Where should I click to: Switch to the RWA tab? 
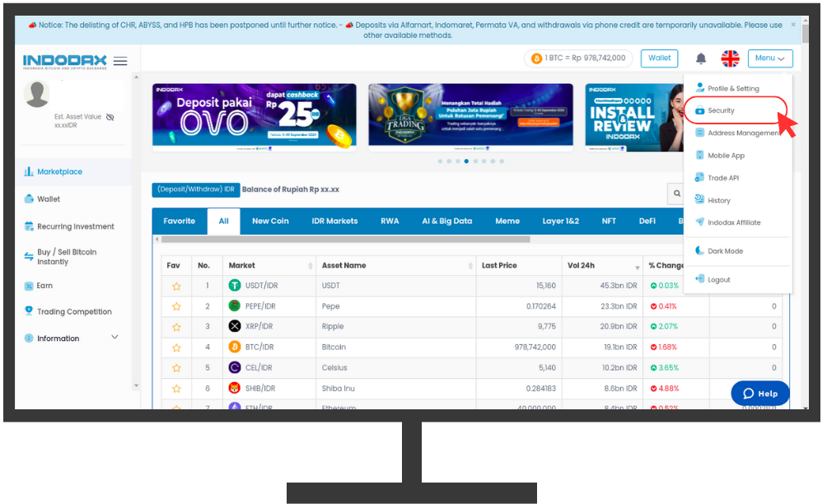(x=390, y=222)
